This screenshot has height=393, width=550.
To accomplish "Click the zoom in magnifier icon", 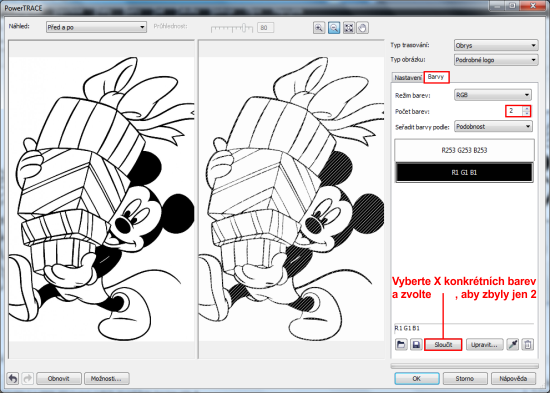I will point(319,28).
